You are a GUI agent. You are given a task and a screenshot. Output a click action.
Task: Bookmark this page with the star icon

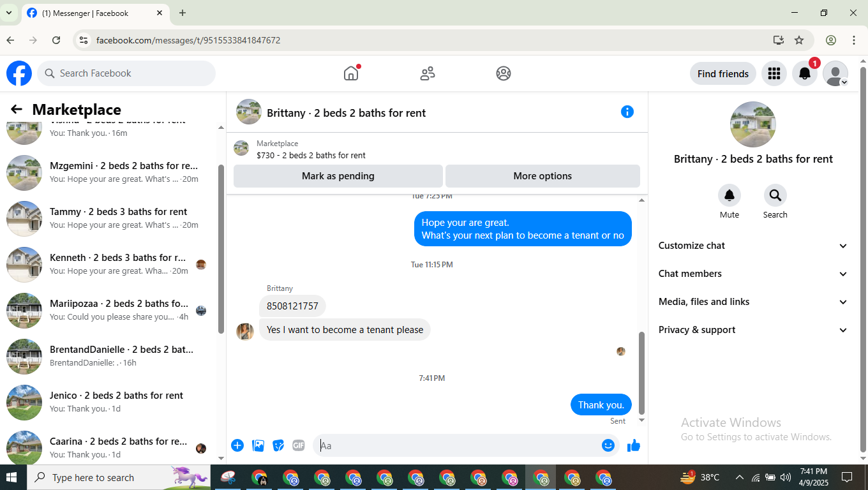[799, 40]
